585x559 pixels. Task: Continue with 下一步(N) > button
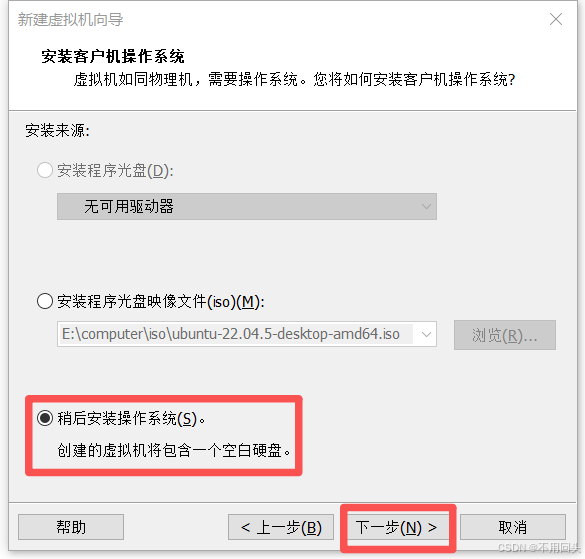pos(397,527)
